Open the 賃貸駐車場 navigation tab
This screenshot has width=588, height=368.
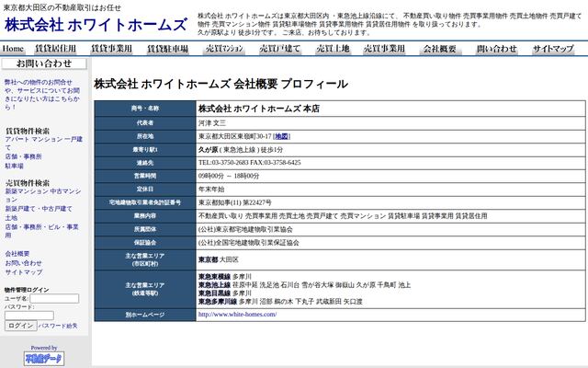pyautogui.click(x=167, y=49)
